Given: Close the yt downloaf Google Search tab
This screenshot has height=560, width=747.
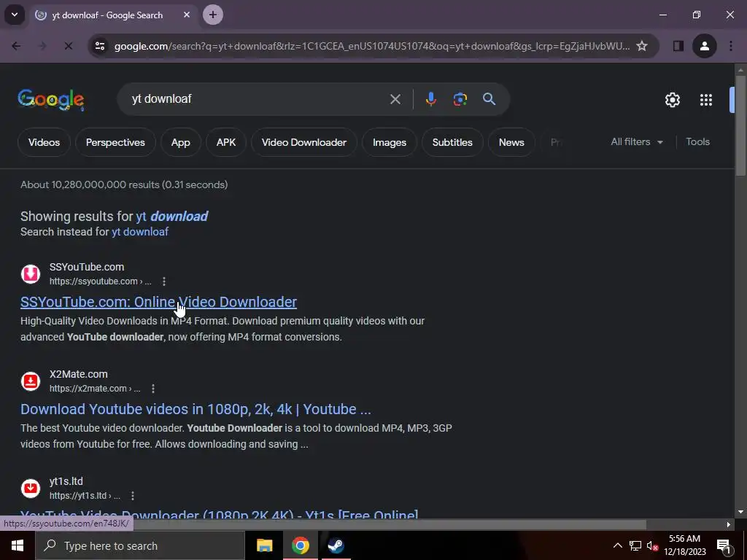Looking at the screenshot, I should [187, 15].
